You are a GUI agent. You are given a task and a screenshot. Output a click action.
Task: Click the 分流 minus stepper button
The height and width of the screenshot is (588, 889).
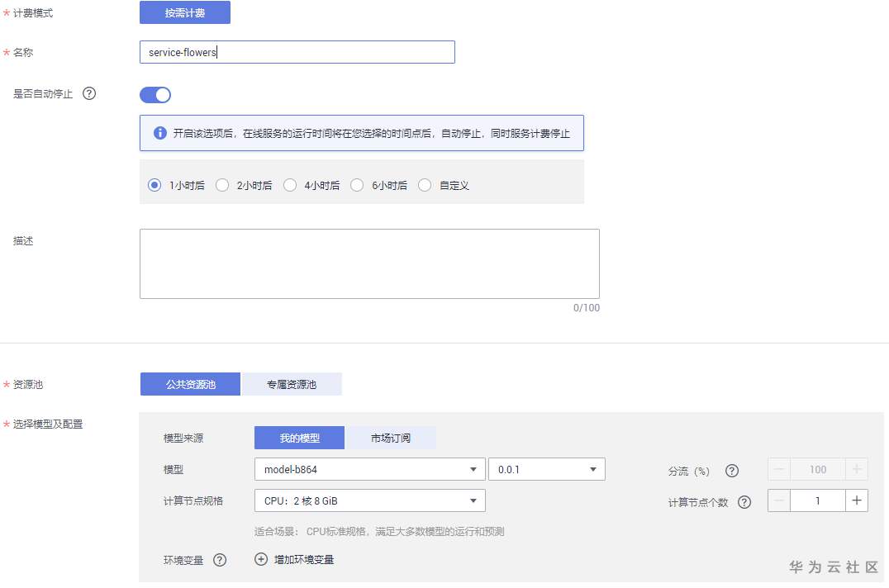[x=779, y=469]
